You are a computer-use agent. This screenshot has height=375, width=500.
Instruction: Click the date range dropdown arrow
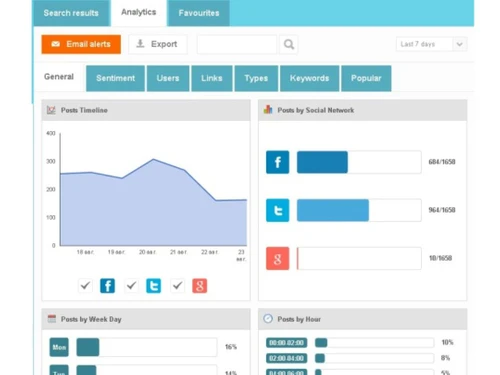click(x=460, y=44)
